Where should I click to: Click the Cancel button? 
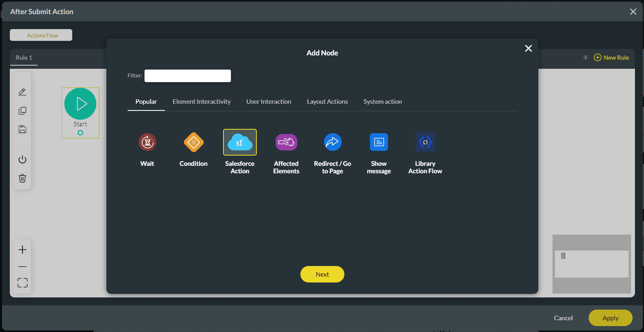[563, 318]
